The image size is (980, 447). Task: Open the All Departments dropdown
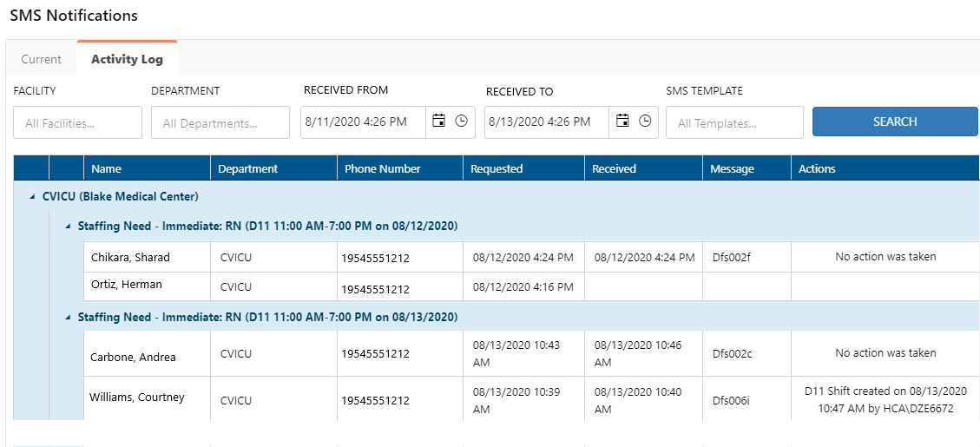[x=220, y=123]
